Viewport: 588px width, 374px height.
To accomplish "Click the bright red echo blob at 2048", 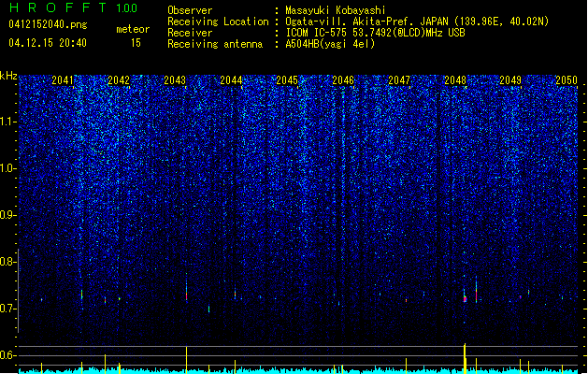I will (x=465, y=299).
